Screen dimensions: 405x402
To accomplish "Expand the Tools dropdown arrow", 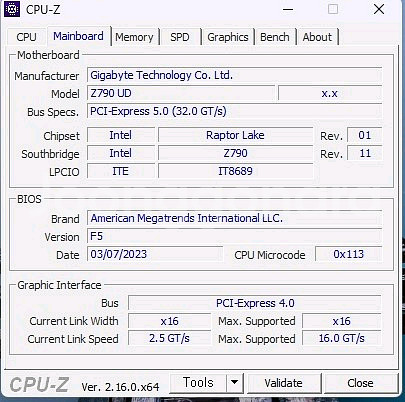I will point(235,383).
